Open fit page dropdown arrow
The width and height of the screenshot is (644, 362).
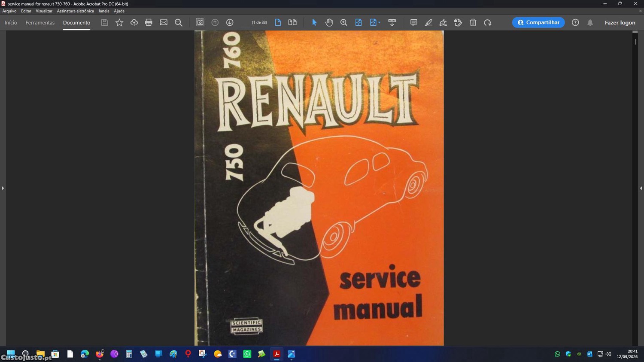coord(379,22)
